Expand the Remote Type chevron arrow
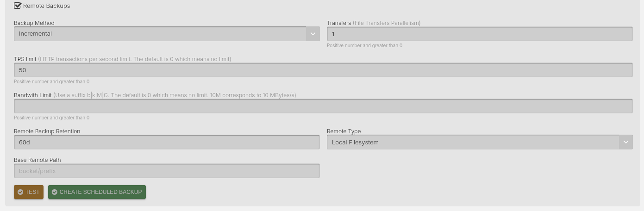 click(626, 142)
